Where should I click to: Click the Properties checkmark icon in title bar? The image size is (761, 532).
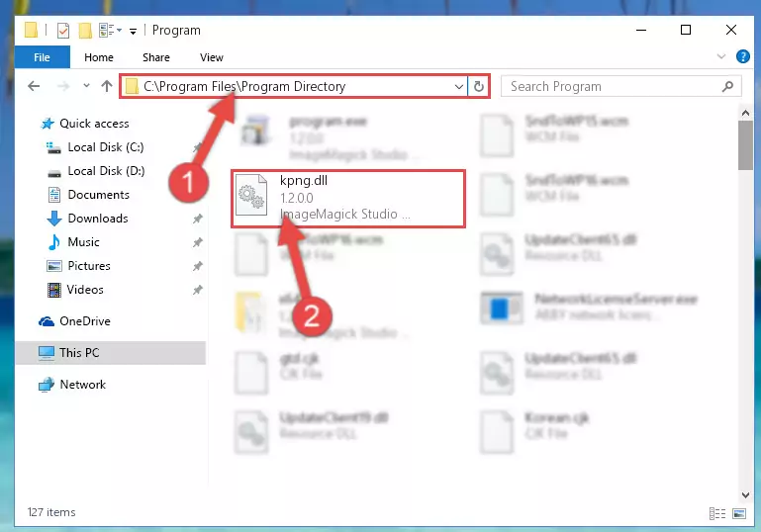point(63,31)
